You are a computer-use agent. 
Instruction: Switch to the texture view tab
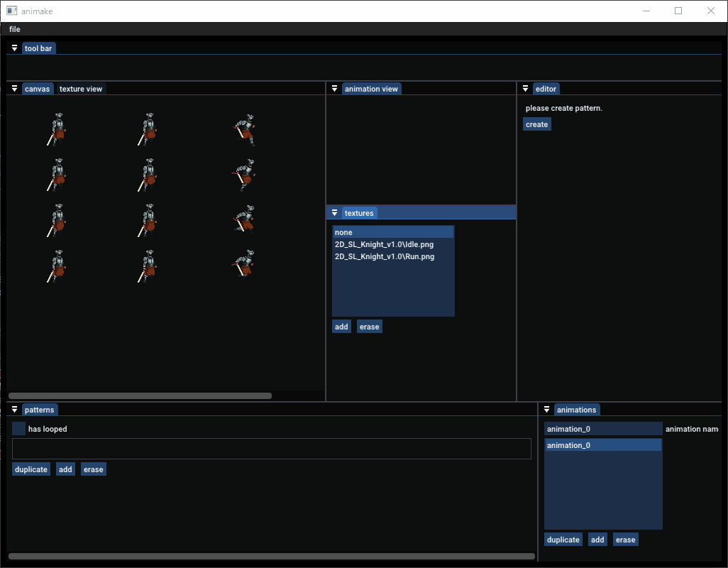pyautogui.click(x=81, y=89)
